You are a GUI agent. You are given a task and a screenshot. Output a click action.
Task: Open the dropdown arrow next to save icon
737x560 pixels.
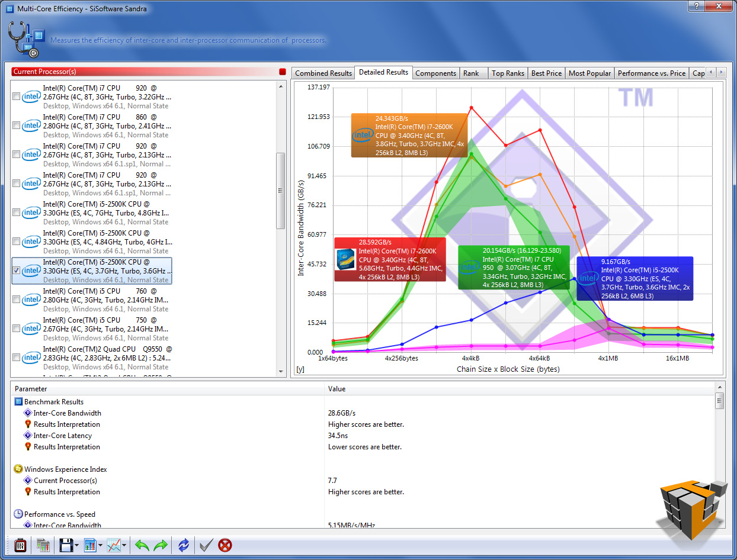pos(76,545)
